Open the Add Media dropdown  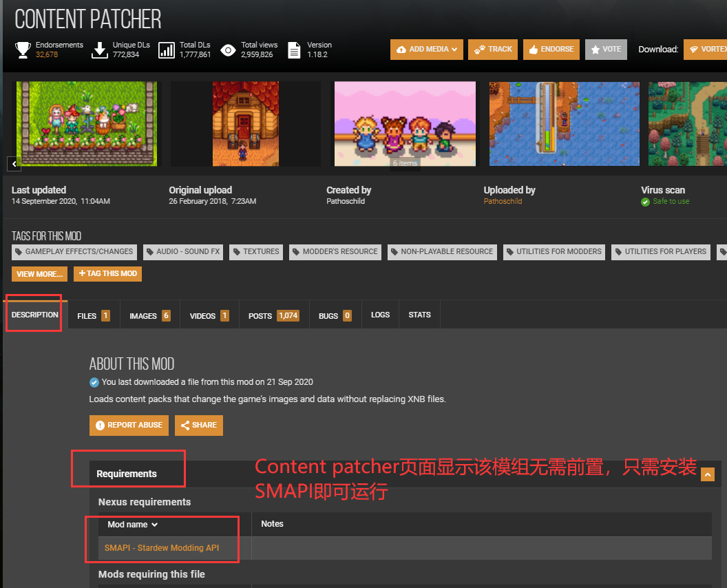click(x=427, y=49)
